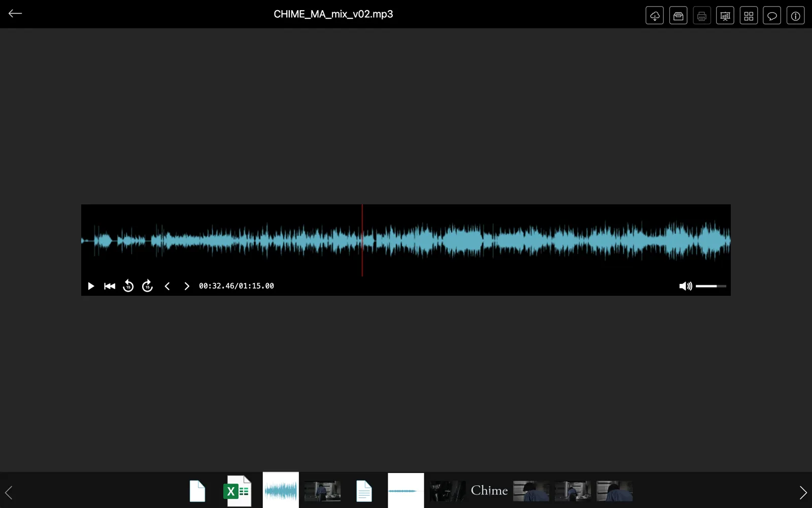Select the Chime title thumbnail
Screen dimensions: 812x508
489,490
